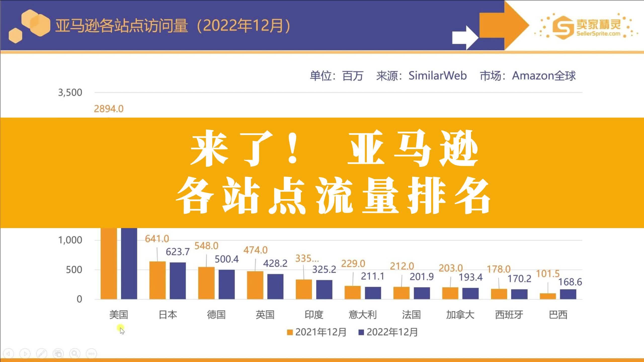Click the 1,000 y-axis value
The height and width of the screenshot is (362, 644).
coord(70,240)
